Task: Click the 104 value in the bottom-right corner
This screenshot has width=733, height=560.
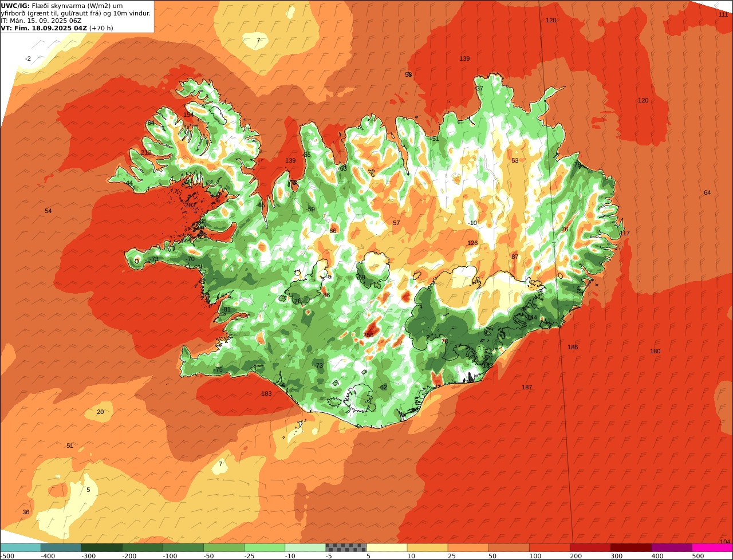Action: 725,542
